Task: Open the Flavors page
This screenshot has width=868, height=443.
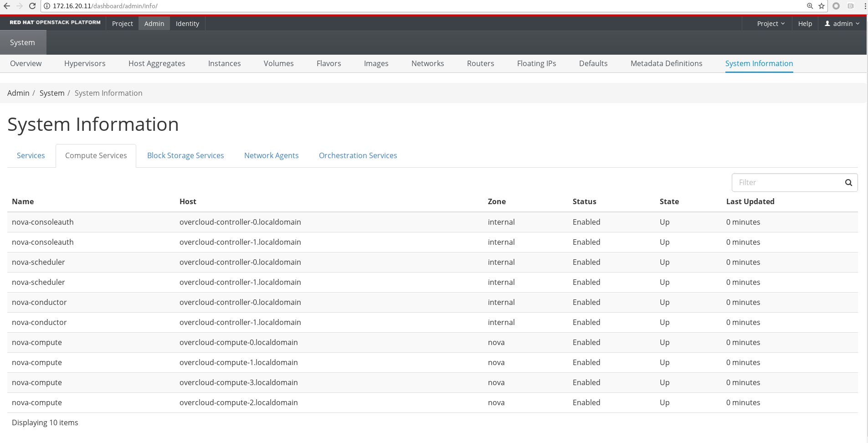Action: click(x=329, y=63)
